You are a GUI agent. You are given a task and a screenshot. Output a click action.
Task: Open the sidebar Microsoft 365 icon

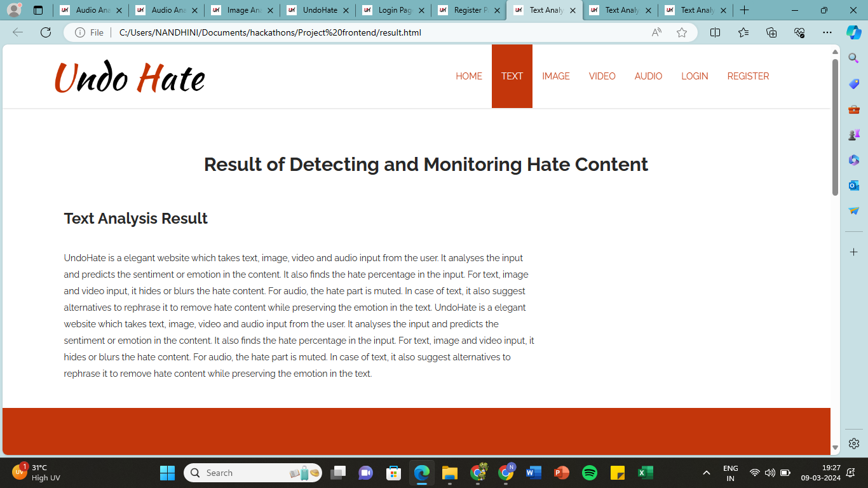coord(854,160)
